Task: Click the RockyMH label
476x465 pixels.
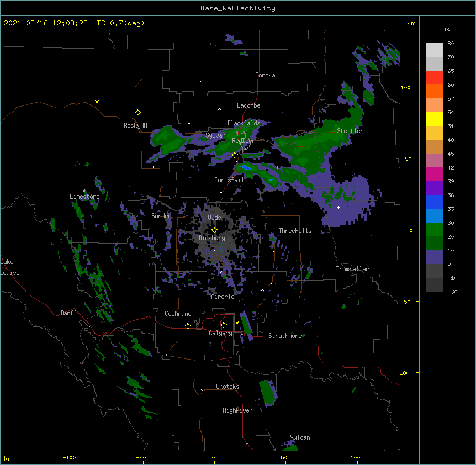Action: (135, 125)
